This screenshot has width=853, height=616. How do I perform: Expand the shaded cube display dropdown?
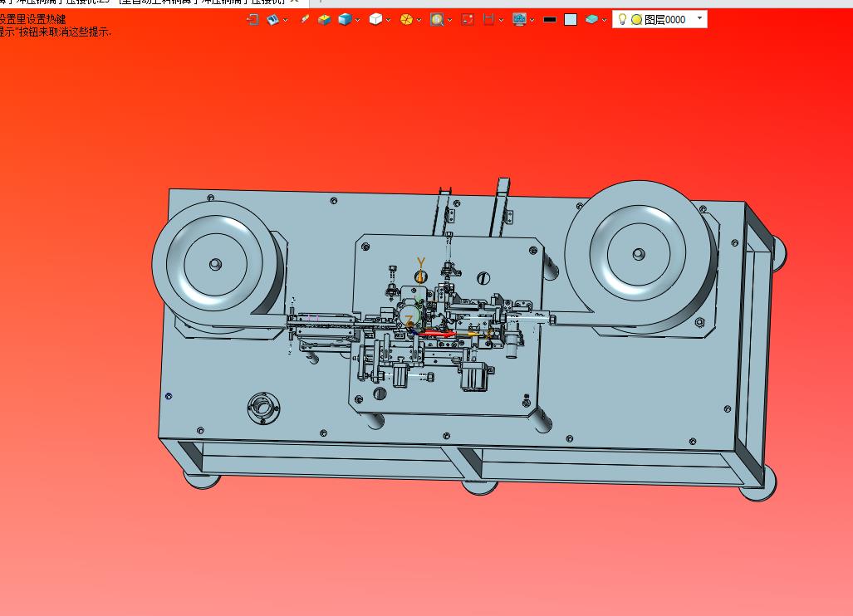pos(358,20)
